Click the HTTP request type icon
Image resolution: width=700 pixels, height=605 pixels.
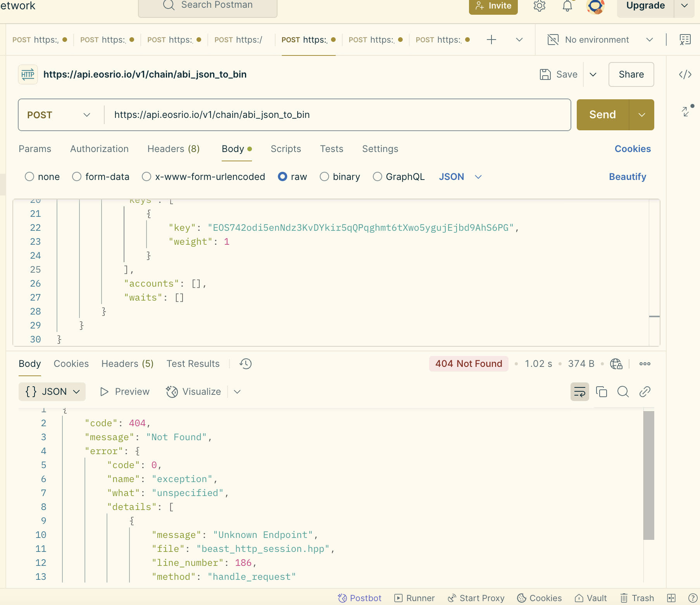pos(28,74)
